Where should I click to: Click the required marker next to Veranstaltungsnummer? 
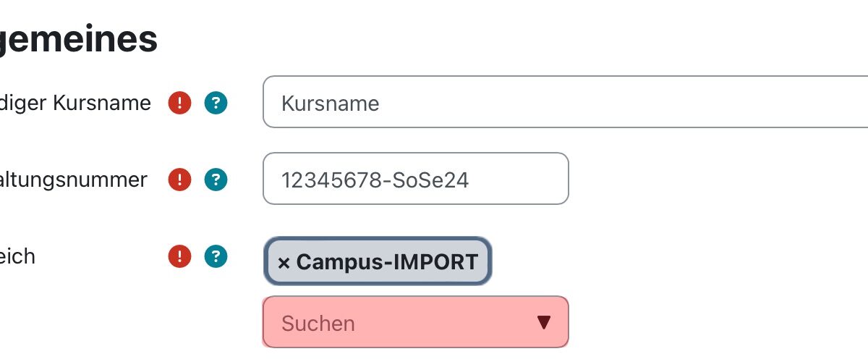(179, 180)
